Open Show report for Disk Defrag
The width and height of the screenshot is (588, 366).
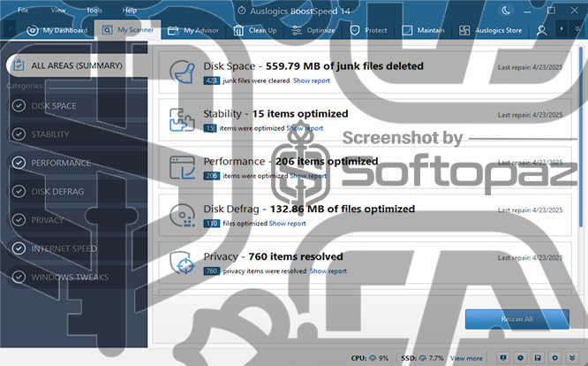point(288,224)
